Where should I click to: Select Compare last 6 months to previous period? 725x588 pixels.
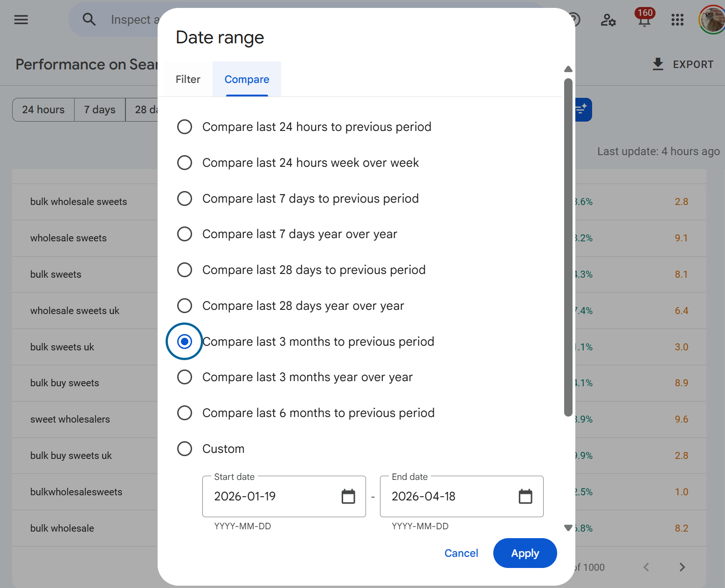coord(185,413)
